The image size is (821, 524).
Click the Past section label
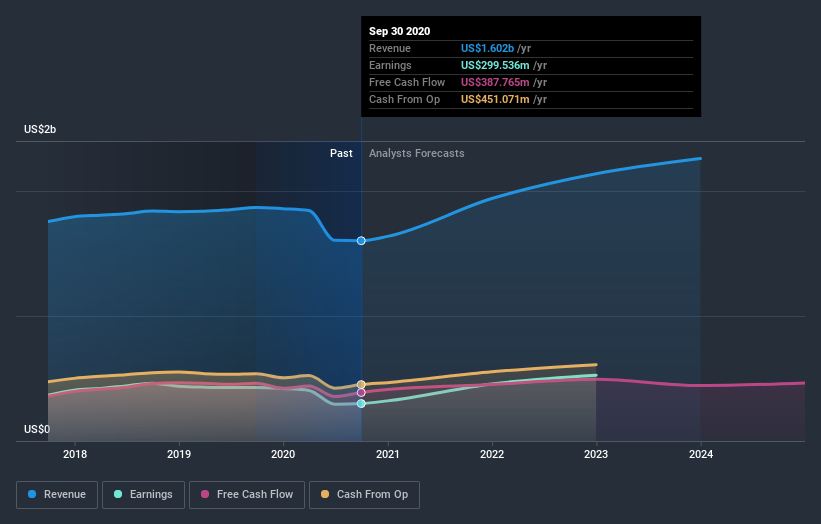(x=341, y=153)
